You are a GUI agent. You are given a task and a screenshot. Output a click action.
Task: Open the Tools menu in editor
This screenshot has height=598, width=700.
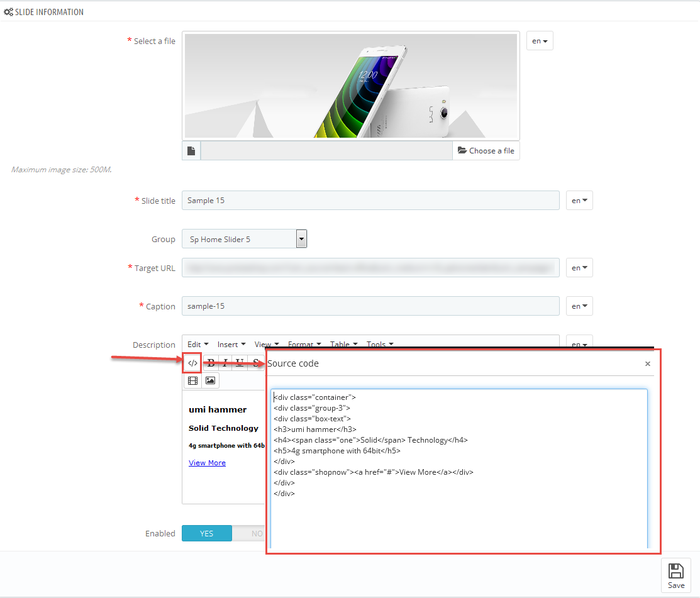380,345
